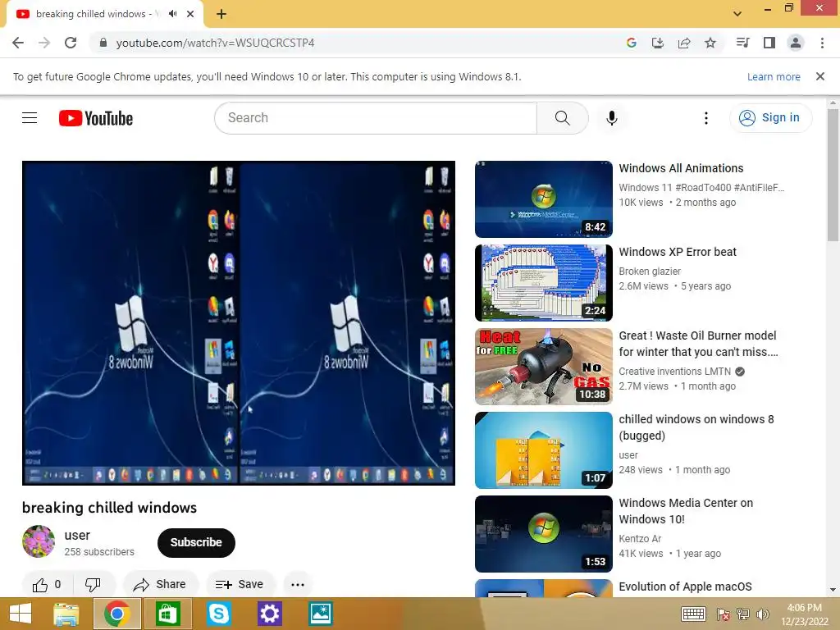Open the touch keyboard icon in tray
The width and height of the screenshot is (840, 630).
[x=693, y=614]
